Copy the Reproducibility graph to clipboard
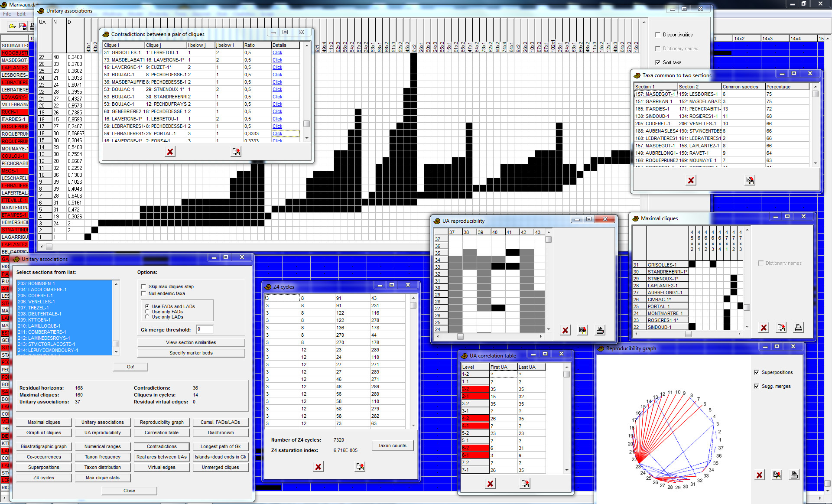This screenshot has width=832, height=504. coord(777,475)
